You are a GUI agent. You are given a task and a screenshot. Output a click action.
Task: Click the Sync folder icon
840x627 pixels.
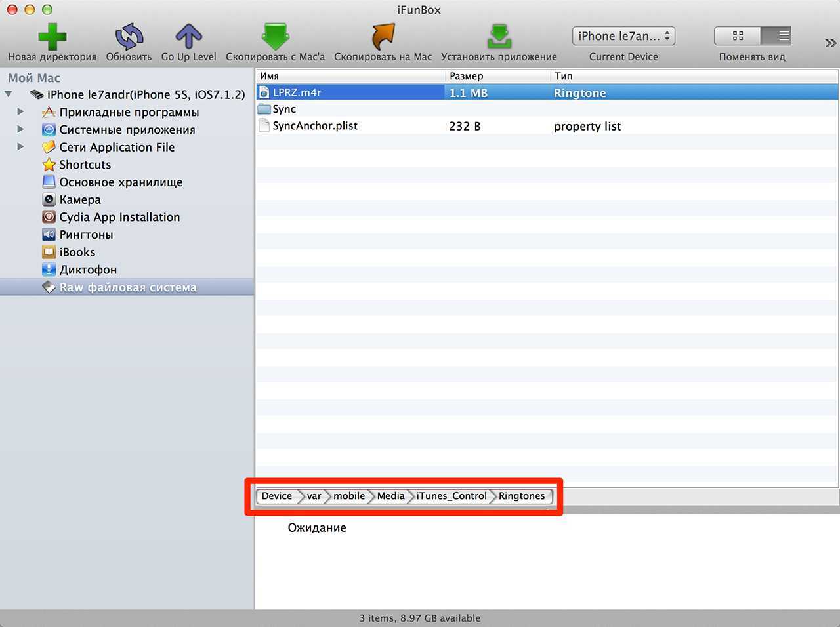[264, 109]
